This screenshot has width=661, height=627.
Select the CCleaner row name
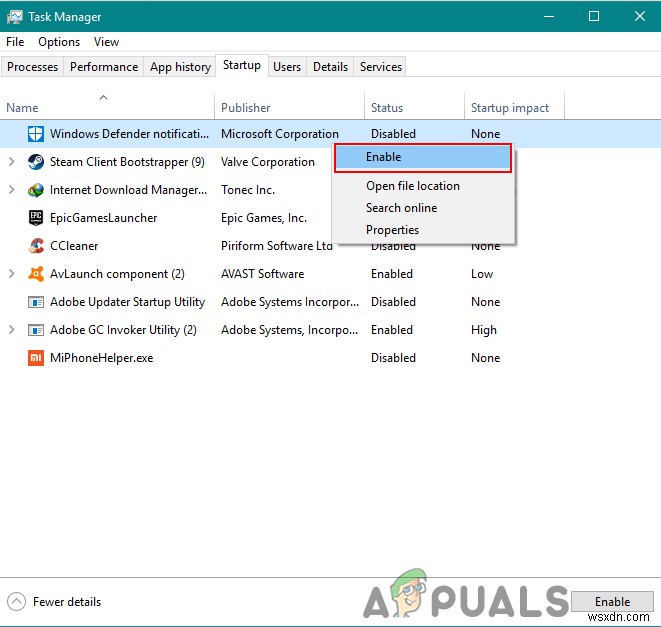click(74, 246)
